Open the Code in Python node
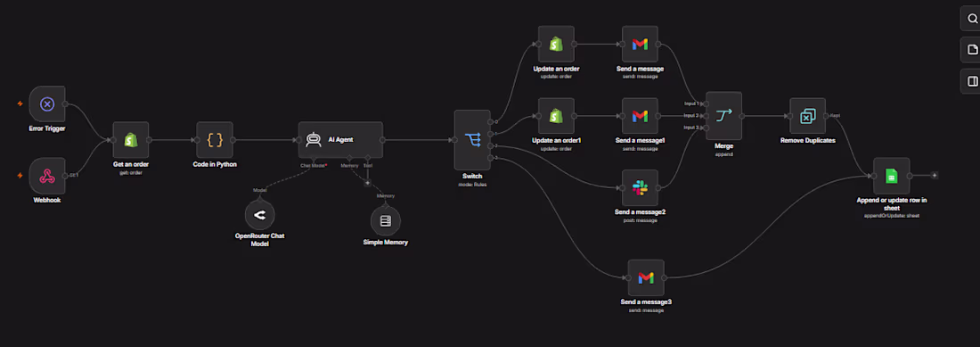This screenshot has height=347, width=980. 215,140
